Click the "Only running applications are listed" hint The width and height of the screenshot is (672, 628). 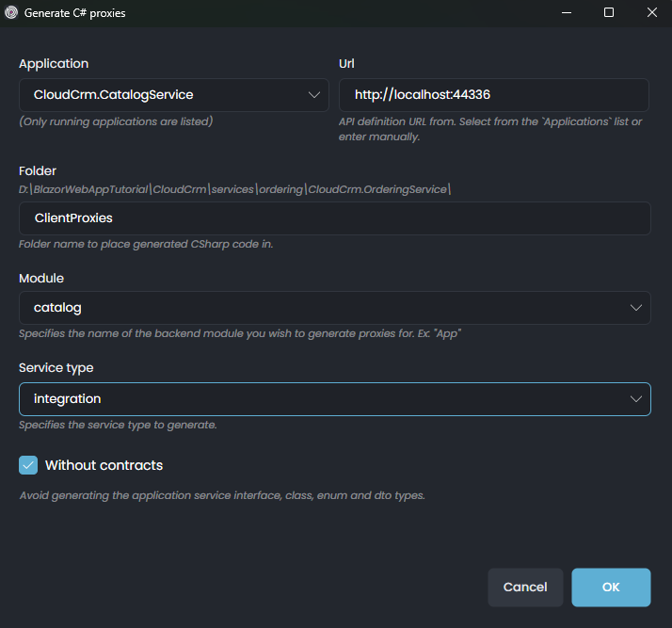[116, 121]
